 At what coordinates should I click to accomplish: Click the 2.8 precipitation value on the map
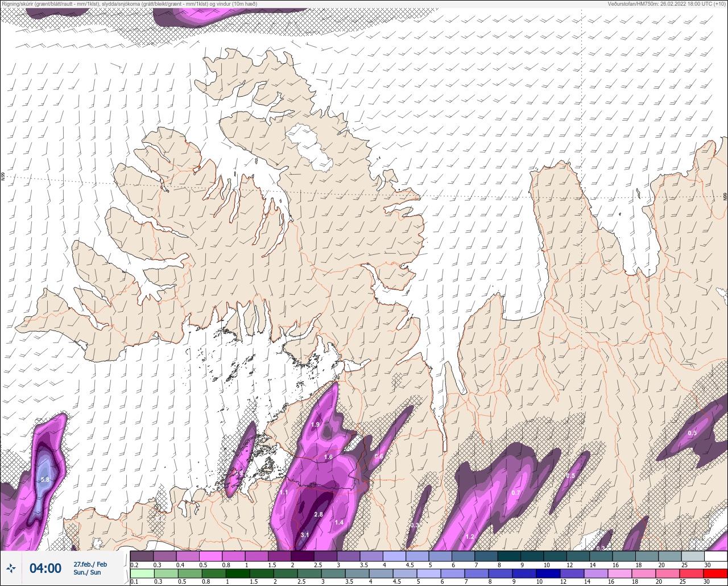[x=318, y=514]
